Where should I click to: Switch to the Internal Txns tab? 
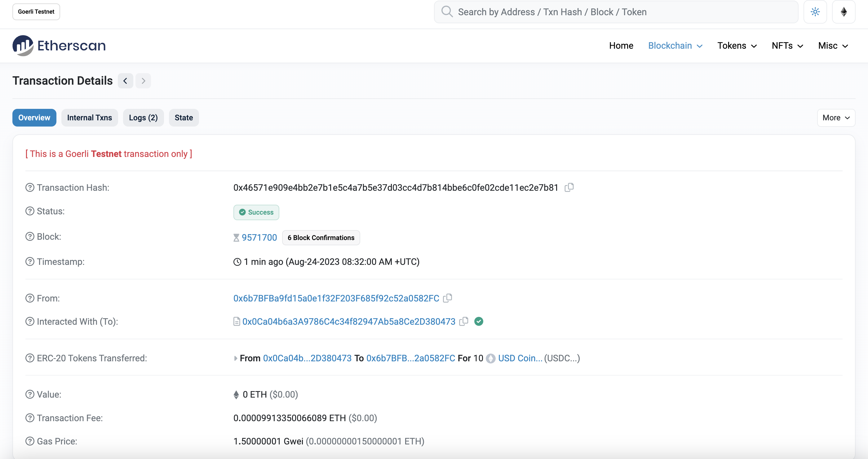coord(89,118)
